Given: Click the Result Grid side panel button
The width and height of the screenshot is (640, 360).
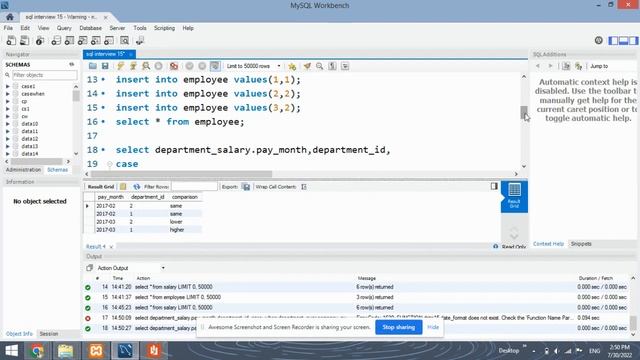Looking at the screenshot, I should coord(514,196).
